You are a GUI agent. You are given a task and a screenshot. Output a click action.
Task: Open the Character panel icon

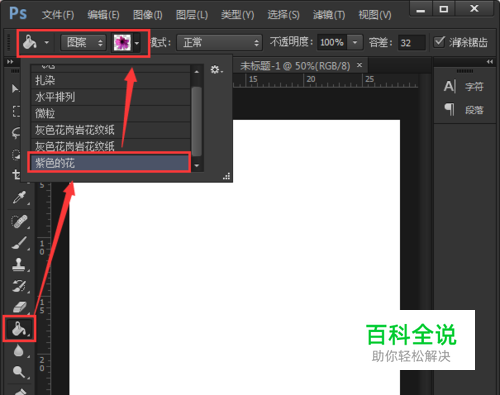(x=449, y=87)
